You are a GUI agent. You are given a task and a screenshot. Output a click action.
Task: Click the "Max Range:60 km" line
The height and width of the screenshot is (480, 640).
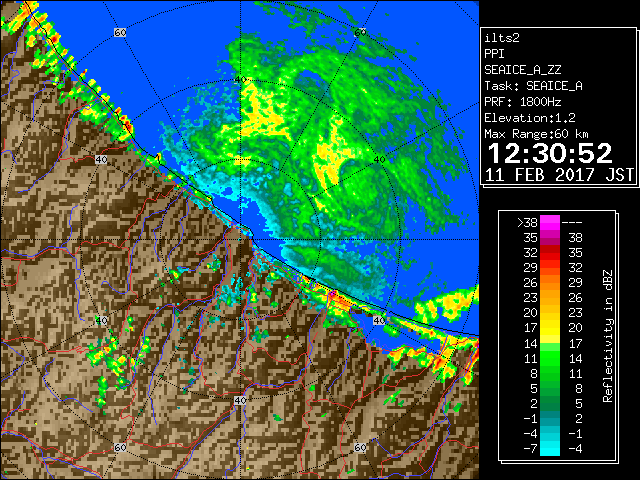536,134
